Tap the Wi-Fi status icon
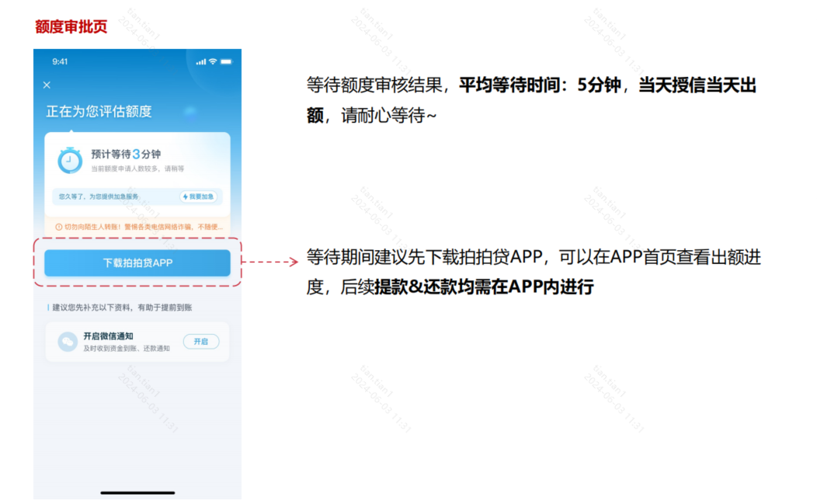The width and height of the screenshot is (817, 504). pyautogui.click(x=213, y=61)
